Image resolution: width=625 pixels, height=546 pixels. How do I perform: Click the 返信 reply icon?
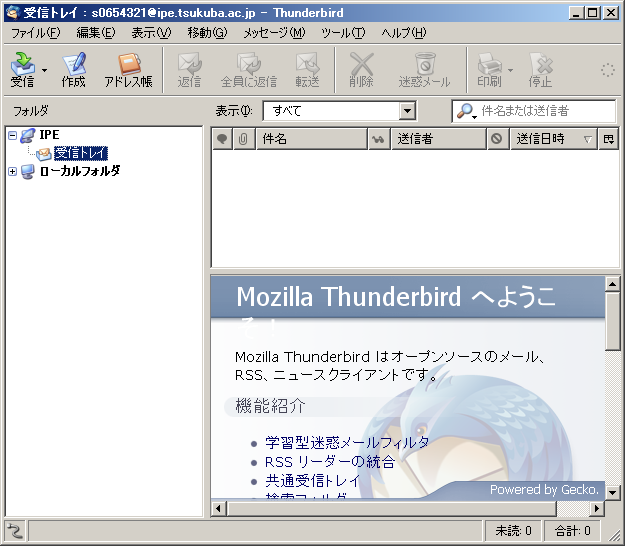[189, 70]
